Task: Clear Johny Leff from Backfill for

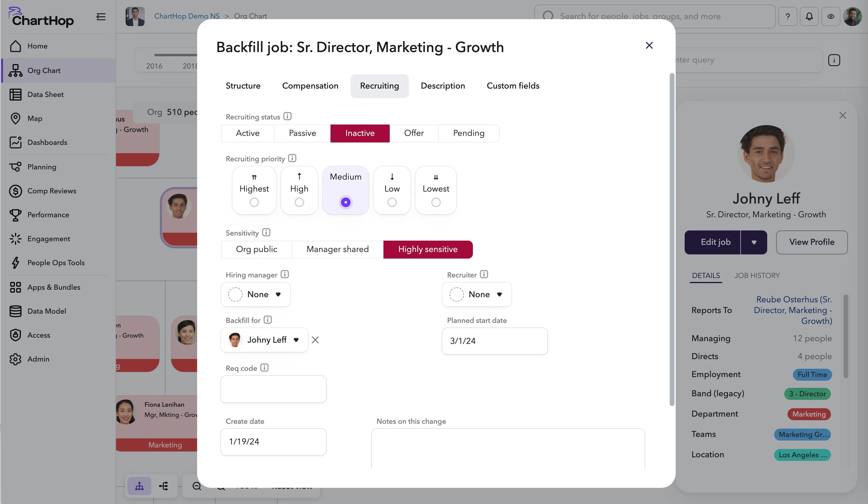Action: pos(315,340)
